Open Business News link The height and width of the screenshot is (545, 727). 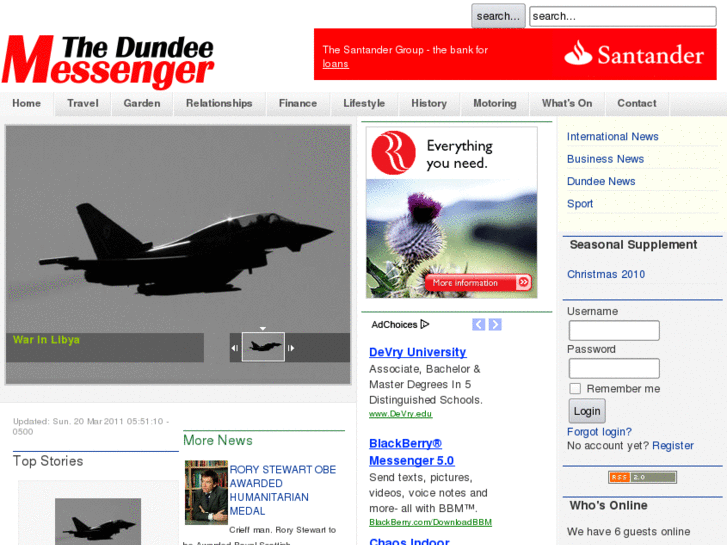pyautogui.click(x=606, y=159)
